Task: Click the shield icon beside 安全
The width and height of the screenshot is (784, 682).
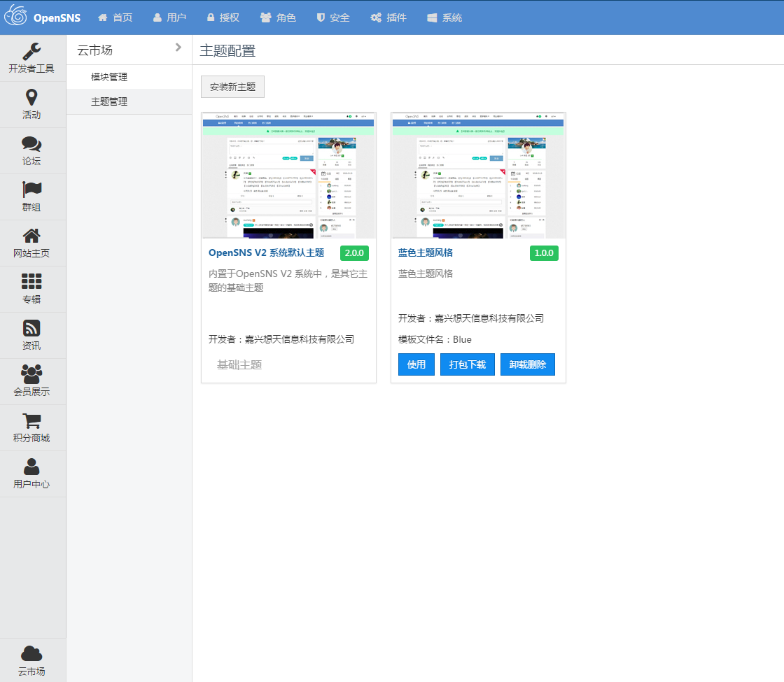Action: 321,17
